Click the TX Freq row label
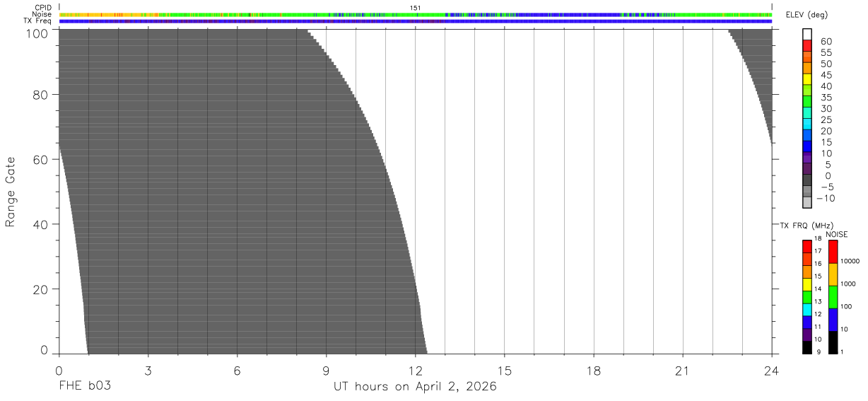 pyautogui.click(x=37, y=21)
